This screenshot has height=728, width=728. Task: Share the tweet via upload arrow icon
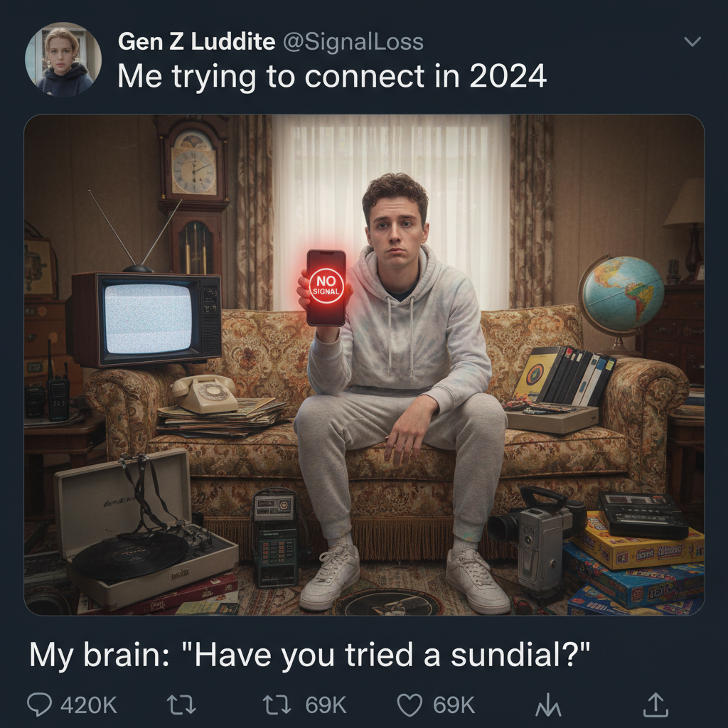655,705
